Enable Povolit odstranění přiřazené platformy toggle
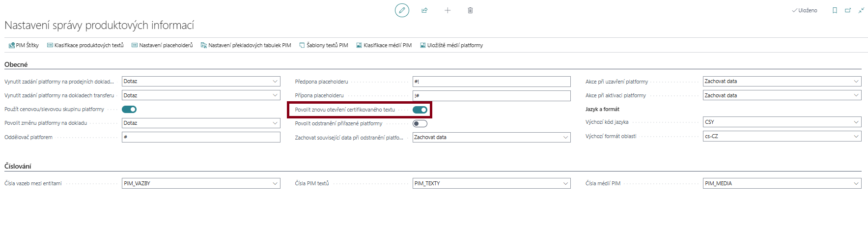This screenshot has height=229, width=868. (x=420, y=123)
